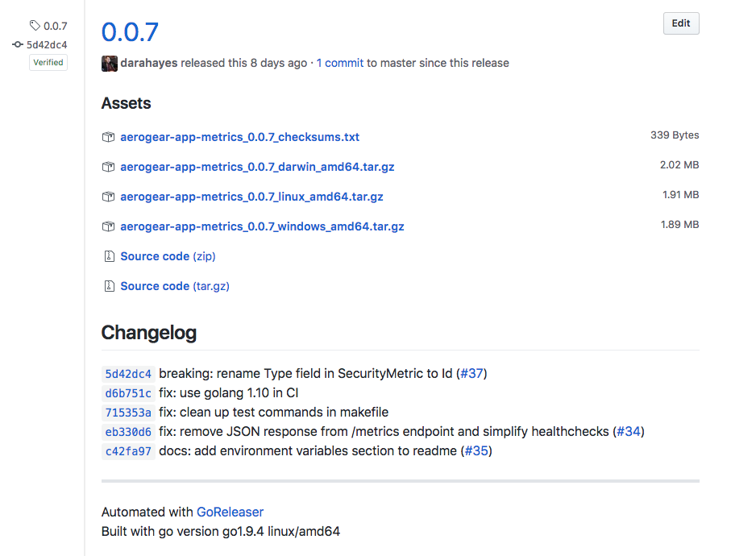
Task: Download the linux_amd64.tar.gz asset
Action: [251, 197]
